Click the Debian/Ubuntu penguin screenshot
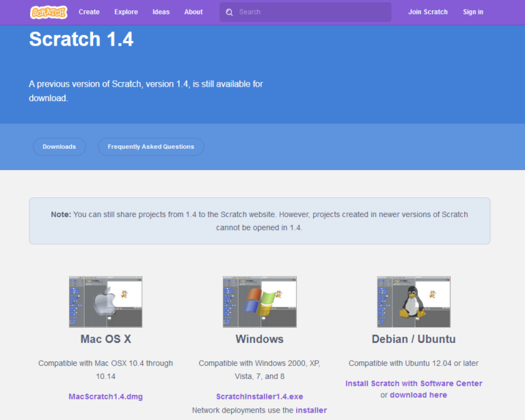The height and width of the screenshot is (420, 525). pyautogui.click(x=414, y=302)
